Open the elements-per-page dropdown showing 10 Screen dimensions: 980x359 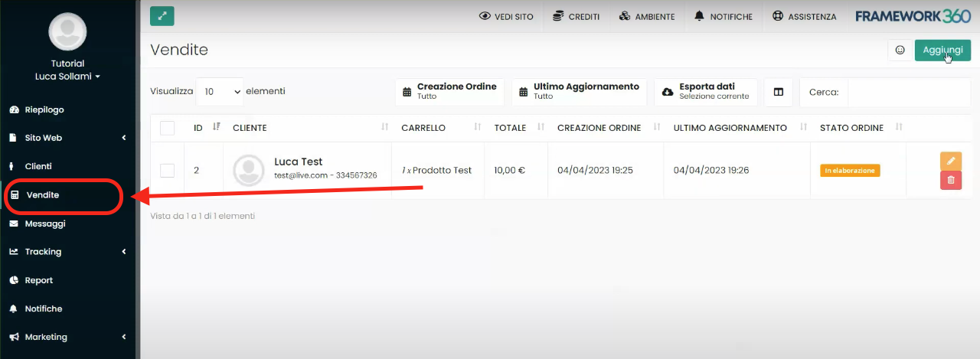click(x=220, y=91)
